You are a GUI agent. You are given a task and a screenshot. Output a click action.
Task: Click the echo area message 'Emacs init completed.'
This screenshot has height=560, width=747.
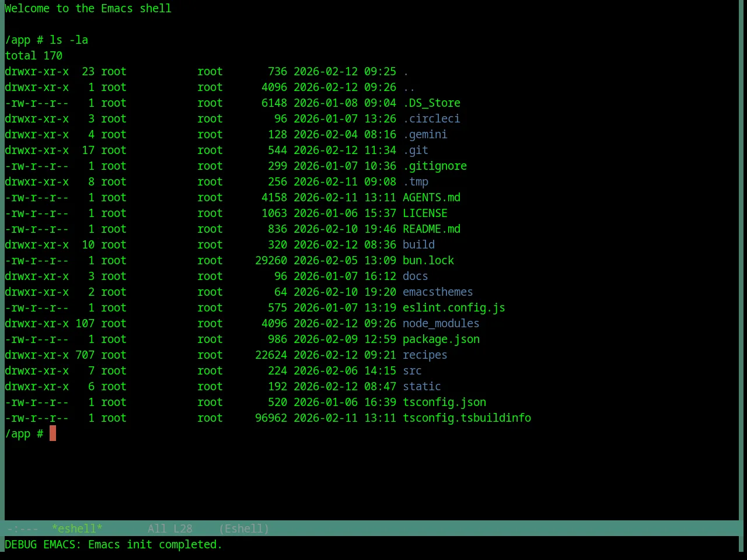click(155, 544)
